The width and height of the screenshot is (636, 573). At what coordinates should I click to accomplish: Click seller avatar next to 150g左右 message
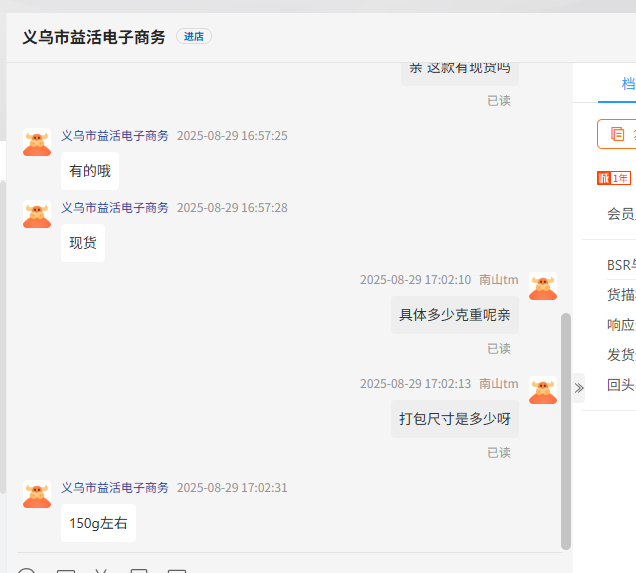point(37,494)
